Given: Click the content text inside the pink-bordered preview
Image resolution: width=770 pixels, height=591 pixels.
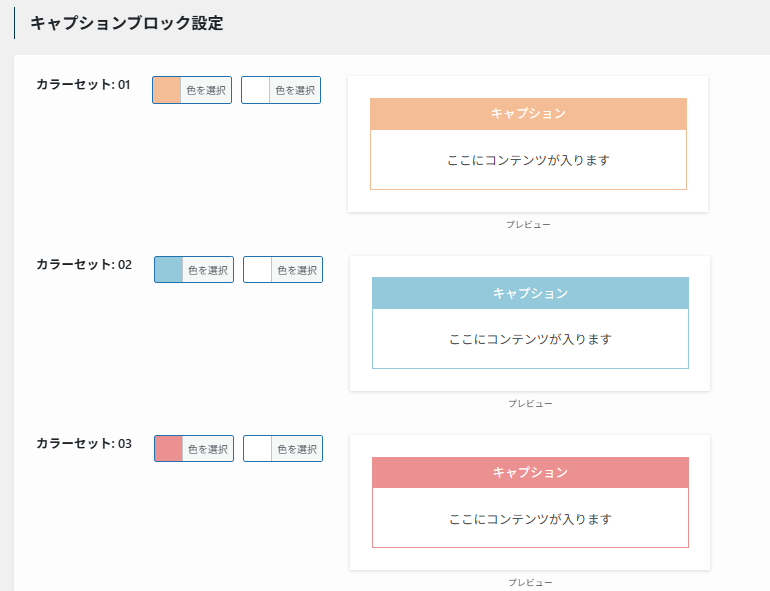Looking at the screenshot, I should tap(530, 519).
